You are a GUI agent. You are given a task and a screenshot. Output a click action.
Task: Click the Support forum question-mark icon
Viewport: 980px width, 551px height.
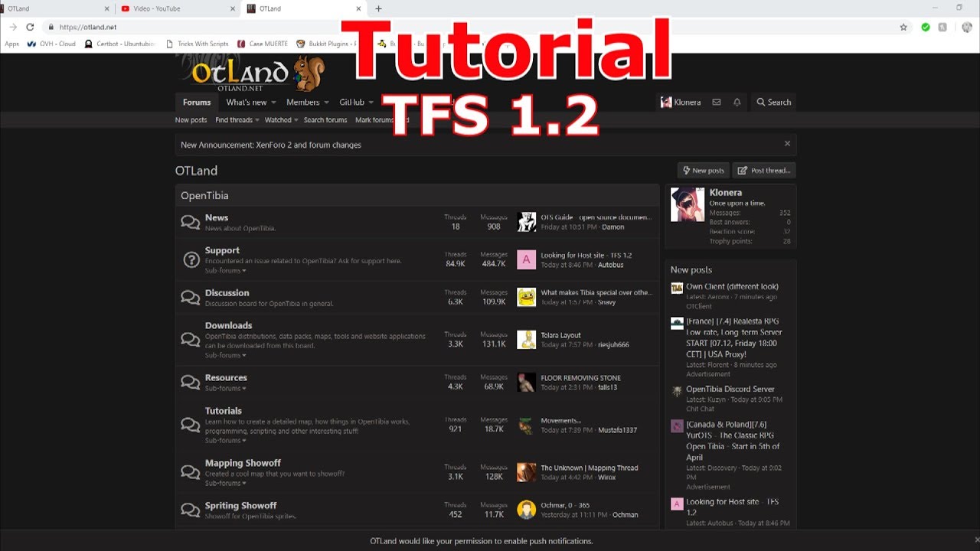point(191,260)
